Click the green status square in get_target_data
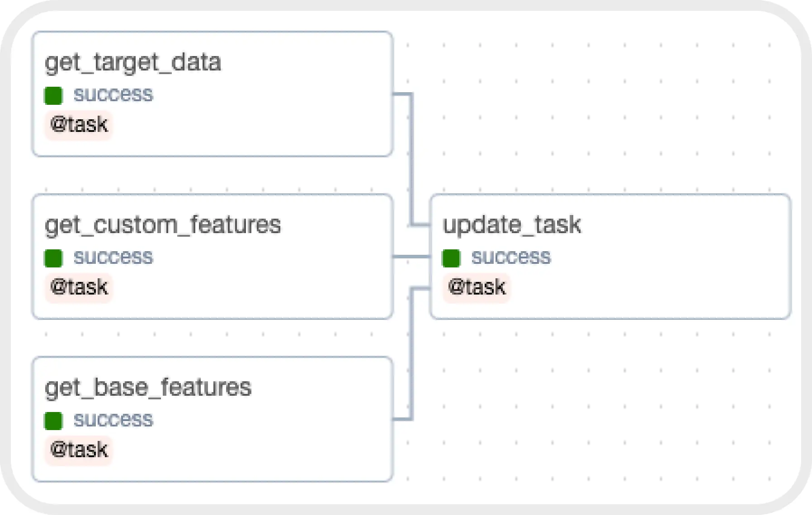The image size is (812, 515). [x=53, y=95]
